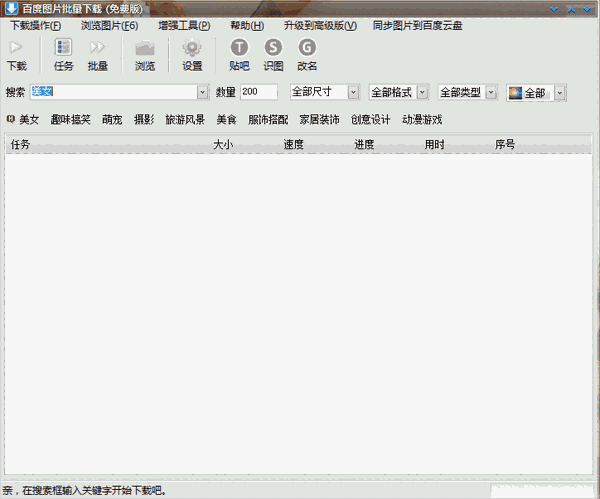
Task: Select the 萌宠 keyword link
Action: pos(112,120)
